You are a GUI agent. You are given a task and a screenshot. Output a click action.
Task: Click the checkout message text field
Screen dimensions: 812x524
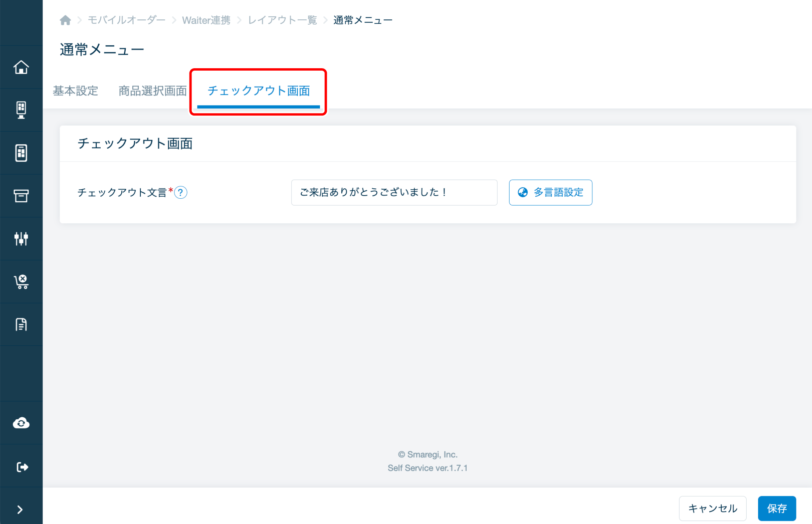[394, 192]
